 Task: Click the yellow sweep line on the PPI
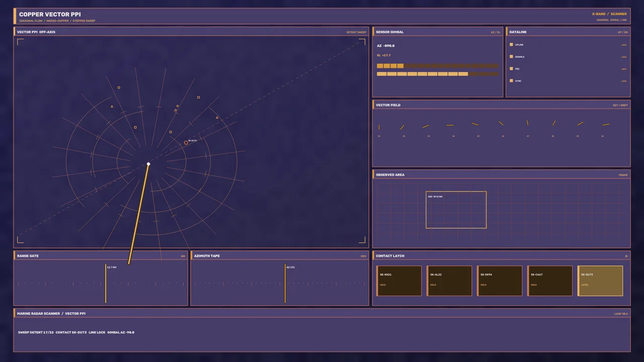tap(138, 214)
